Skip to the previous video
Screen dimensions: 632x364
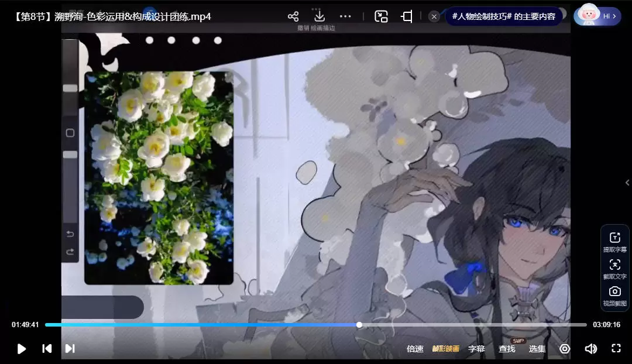(47, 349)
